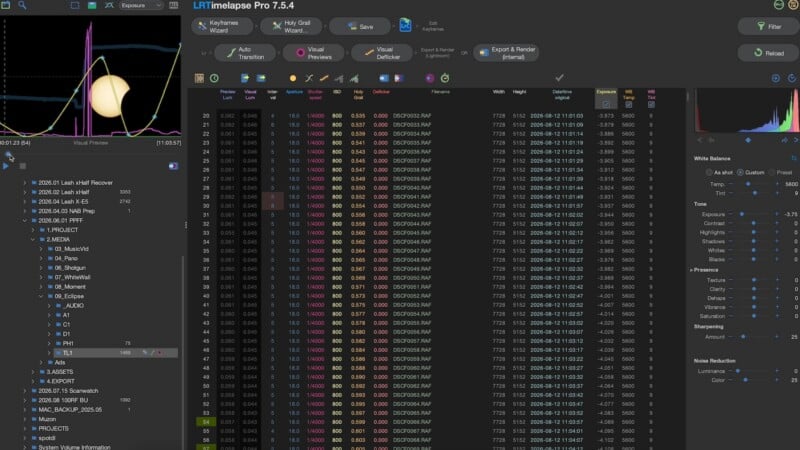
Task: Select the As shot white balance option
Action: (709, 172)
